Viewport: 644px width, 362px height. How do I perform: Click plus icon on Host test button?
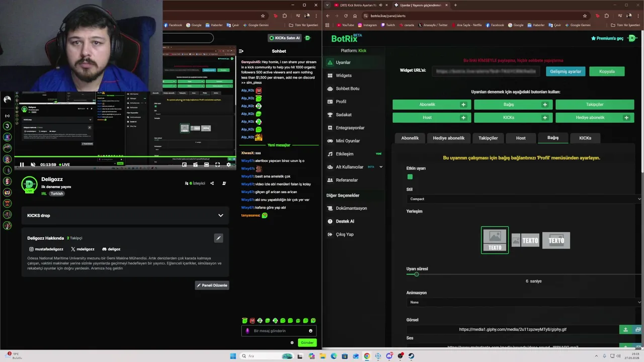point(463,118)
